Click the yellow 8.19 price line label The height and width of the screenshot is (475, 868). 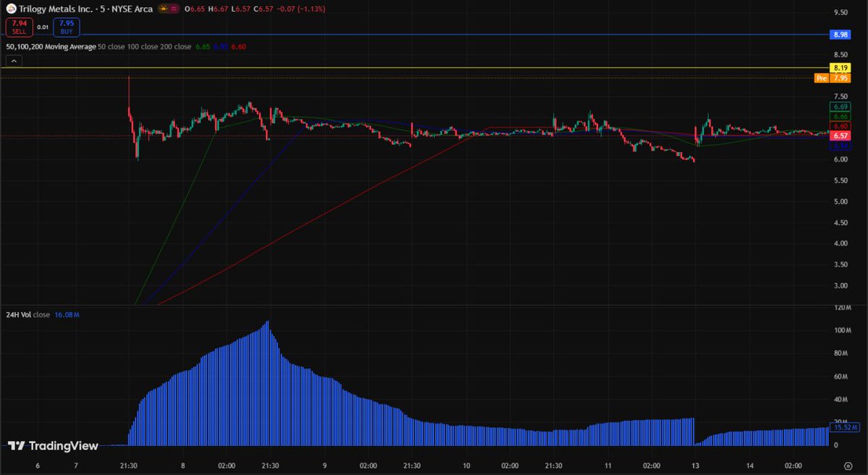point(840,67)
